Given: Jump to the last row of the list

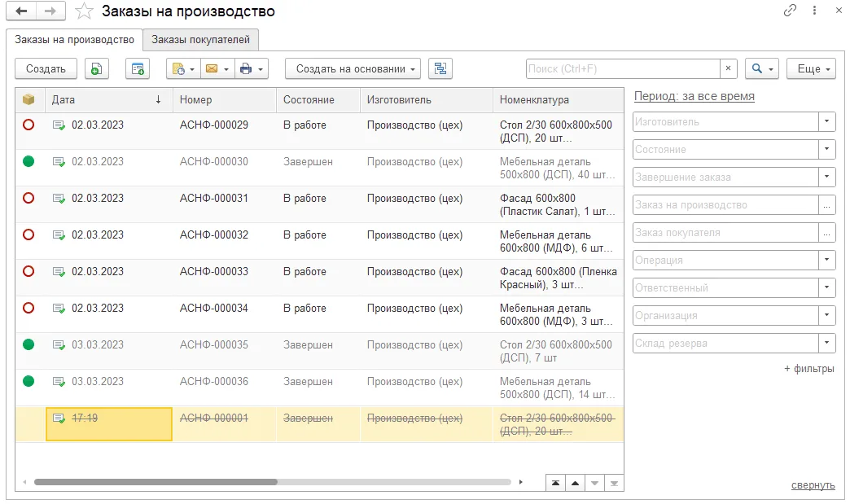Looking at the screenshot, I should [614, 483].
